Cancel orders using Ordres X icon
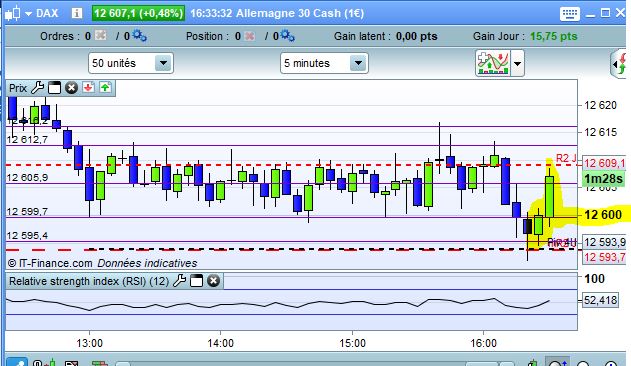The width and height of the screenshot is (631, 366). pyautogui.click(x=101, y=35)
